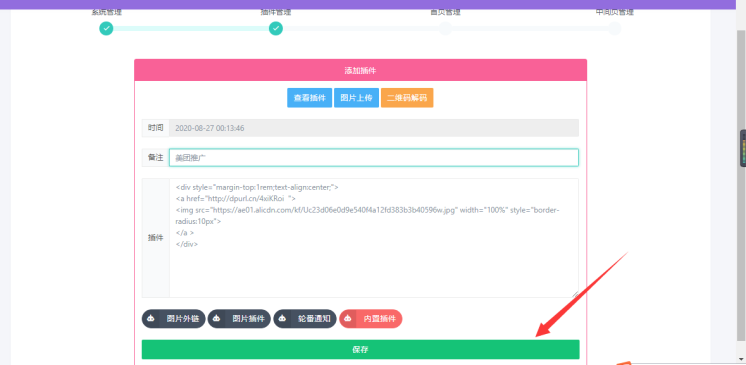Insert the 图片插件 template
This screenshot has height=365, width=746.
pos(239,319)
